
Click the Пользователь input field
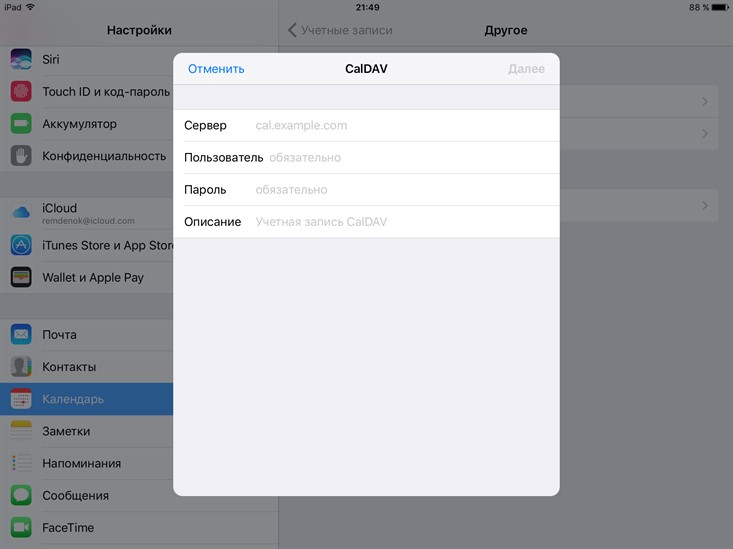(x=366, y=158)
